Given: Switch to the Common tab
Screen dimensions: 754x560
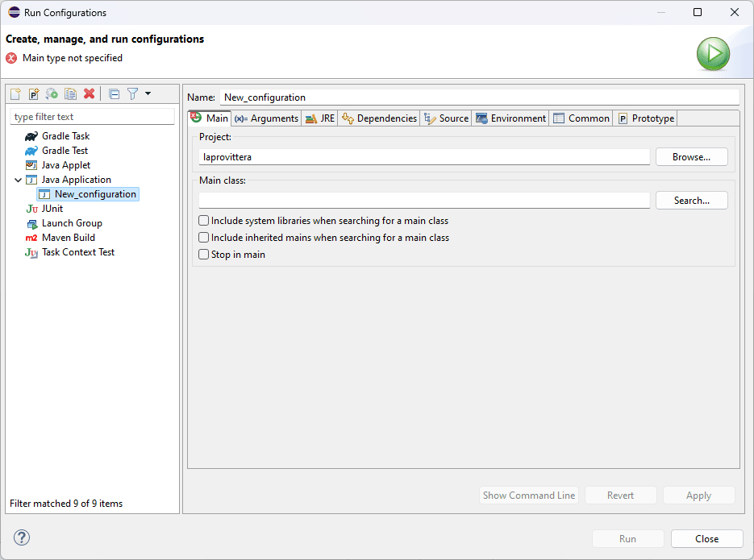Looking at the screenshot, I should 581,118.
